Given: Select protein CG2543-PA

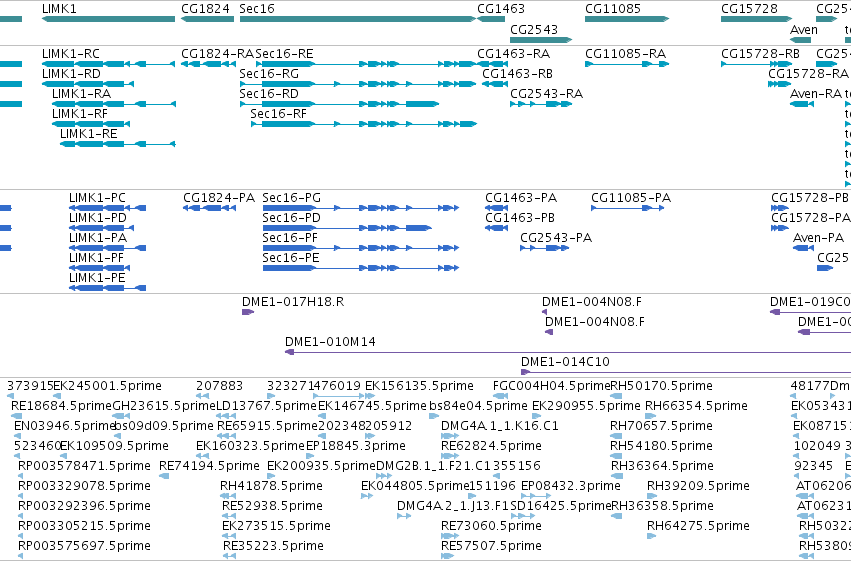Looking at the screenshot, I should 556,238.
